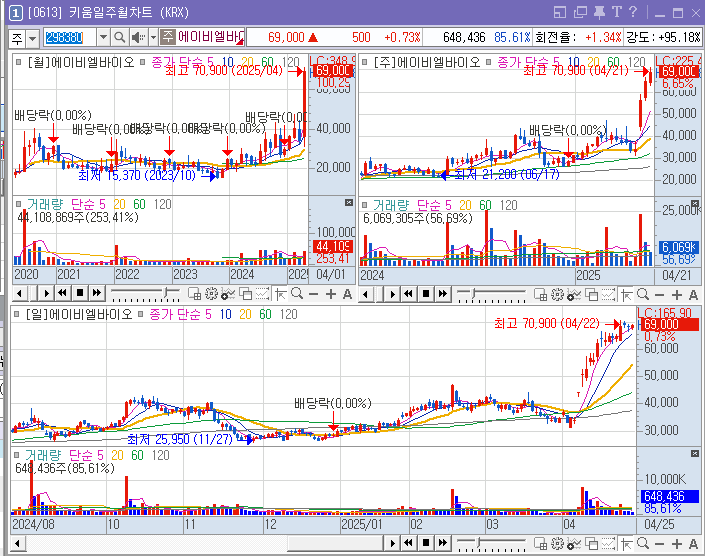This screenshot has height=556, width=705.
Task: Stop the daily chart replay
Action: coord(425,543)
